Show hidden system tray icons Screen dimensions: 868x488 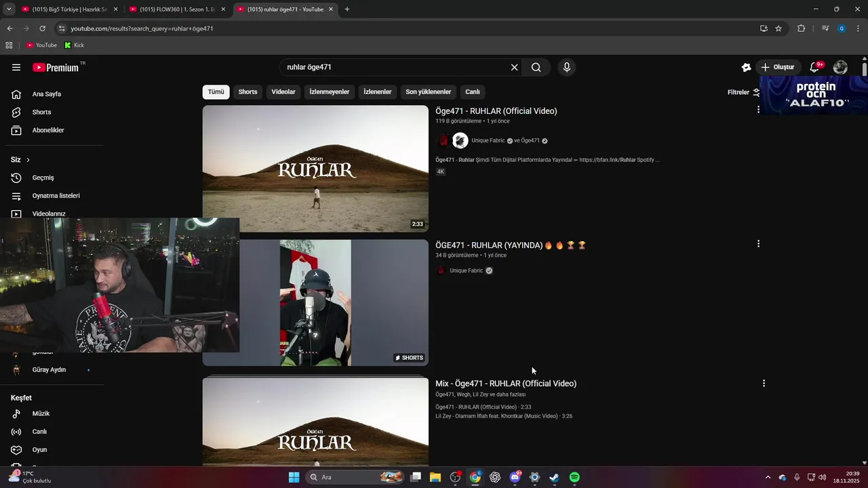click(x=768, y=477)
